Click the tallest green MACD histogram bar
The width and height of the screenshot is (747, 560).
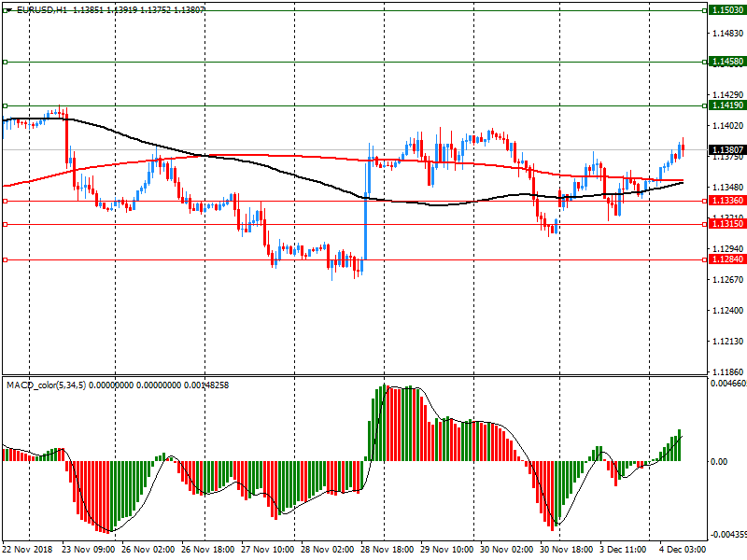click(x=383, y=422)
